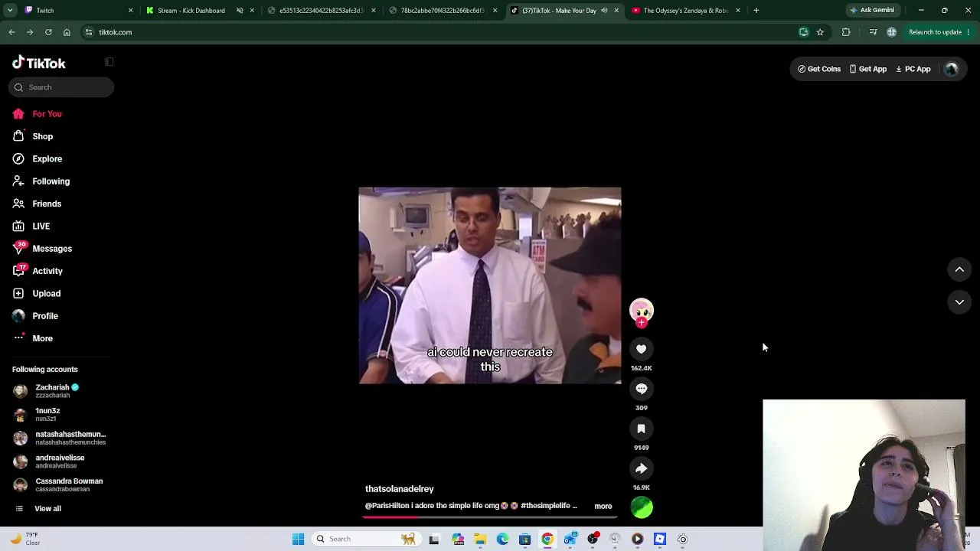Switch to Stream - Kick Dashboard tab

click(x=191, y=11)
